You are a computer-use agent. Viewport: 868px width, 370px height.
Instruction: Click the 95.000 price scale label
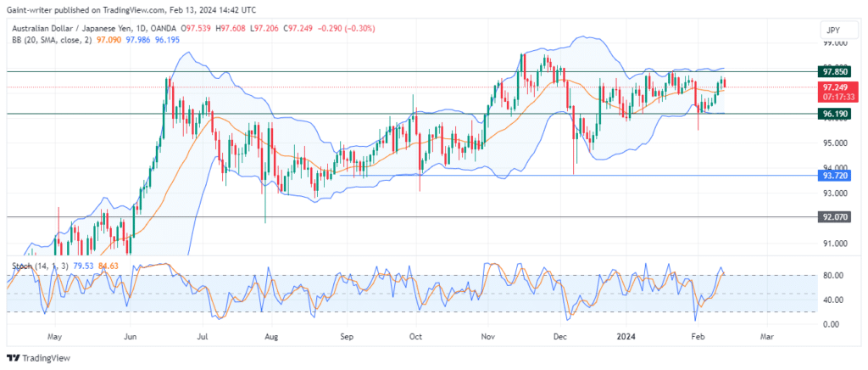click(x=834, y=143)
